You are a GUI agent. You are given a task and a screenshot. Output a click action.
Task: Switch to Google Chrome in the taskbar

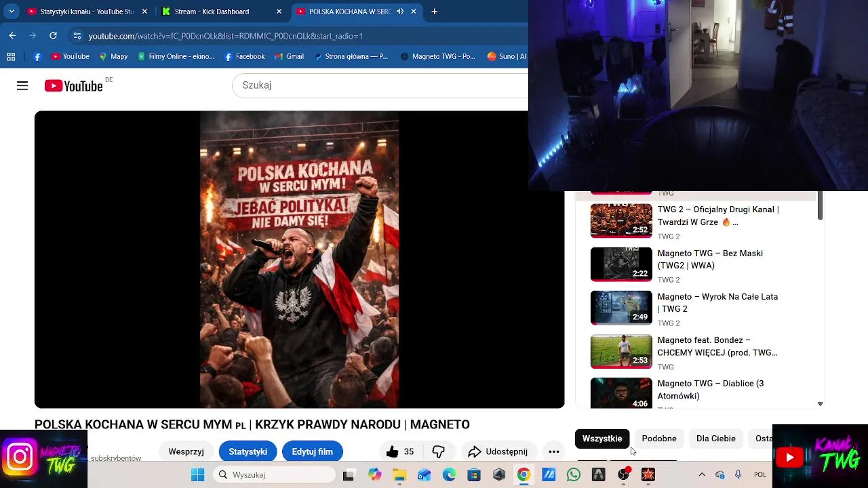pos(524,475)
